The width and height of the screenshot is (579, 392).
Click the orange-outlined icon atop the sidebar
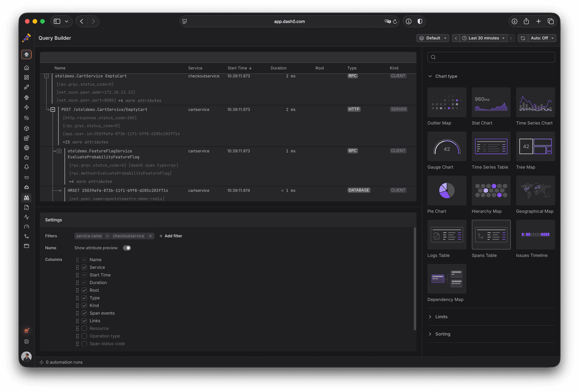(27, 54)
